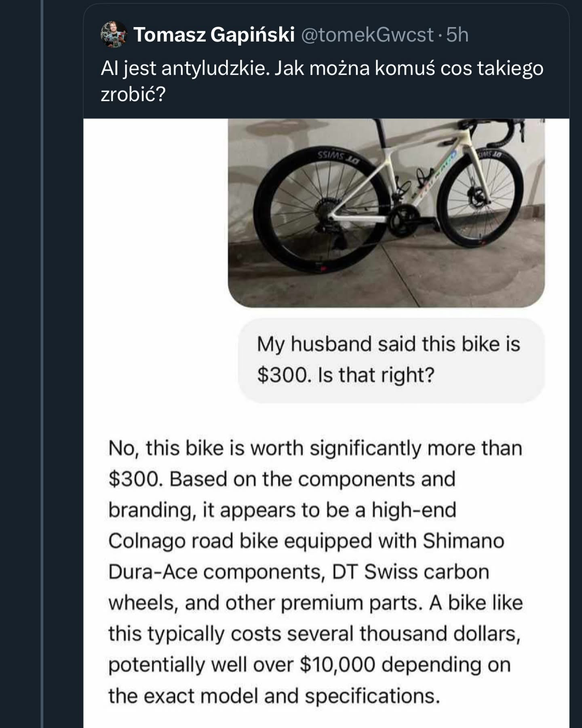
Task: Click the @tomekGwcst handle
Action: pos(367,35)
